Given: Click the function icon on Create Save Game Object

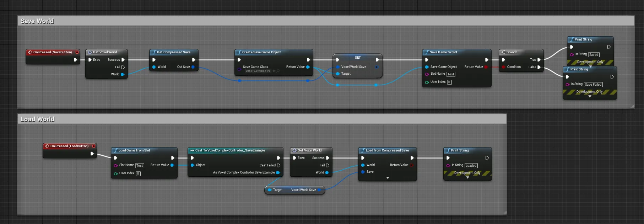Looking at the screenshot, I should coord(239,52).
